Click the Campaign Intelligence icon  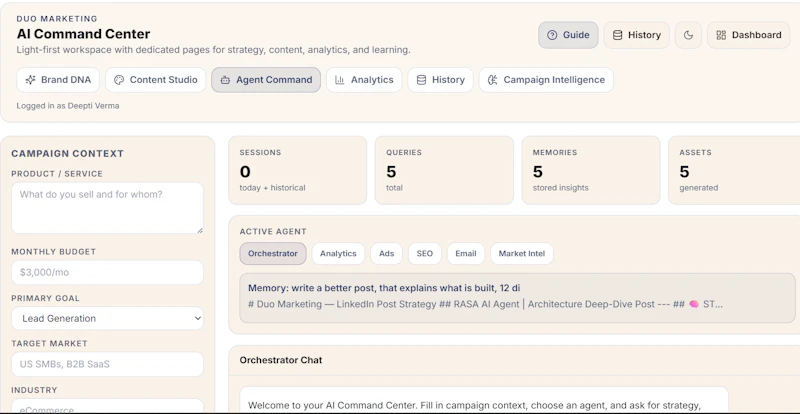[492, 80]
